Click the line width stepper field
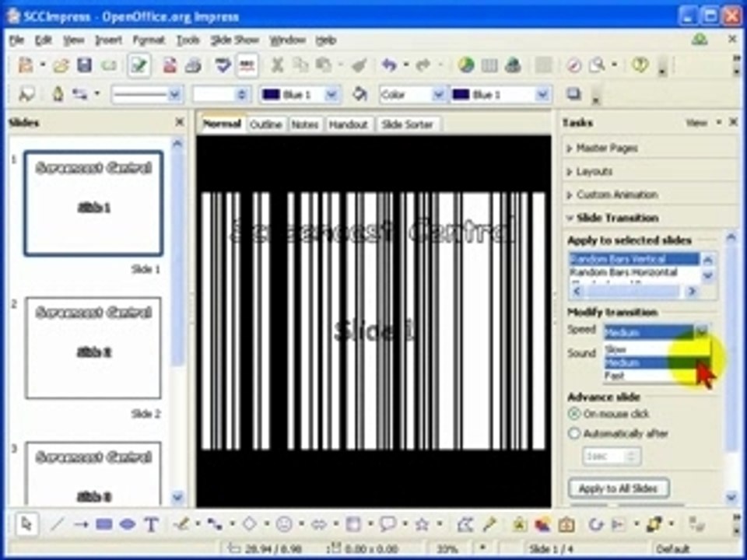Screen dimensions: 747x560 coord(220,95)
